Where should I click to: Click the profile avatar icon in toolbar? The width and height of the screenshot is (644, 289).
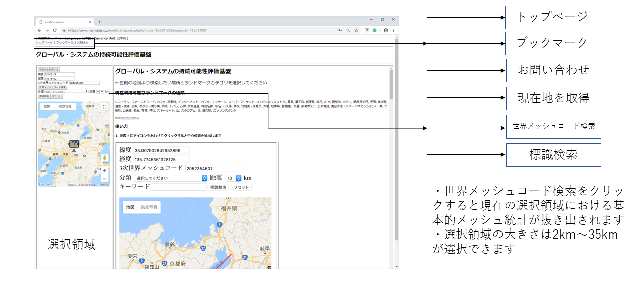point(386,30)
